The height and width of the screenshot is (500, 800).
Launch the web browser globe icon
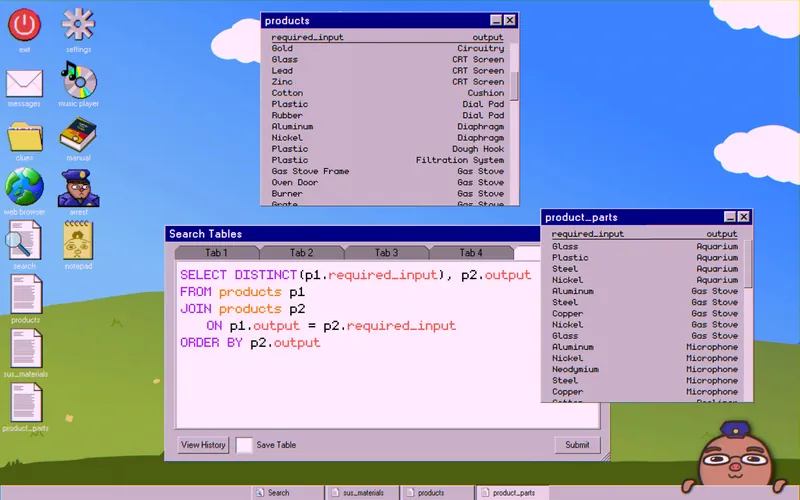pyautogui.click(x=24, y=187)
